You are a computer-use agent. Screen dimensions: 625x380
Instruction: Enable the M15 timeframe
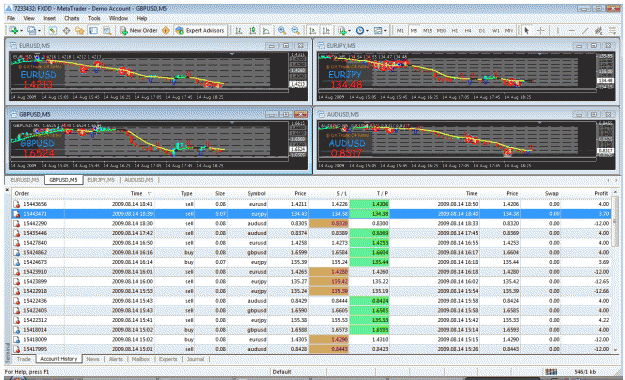[x=427, y=31]
